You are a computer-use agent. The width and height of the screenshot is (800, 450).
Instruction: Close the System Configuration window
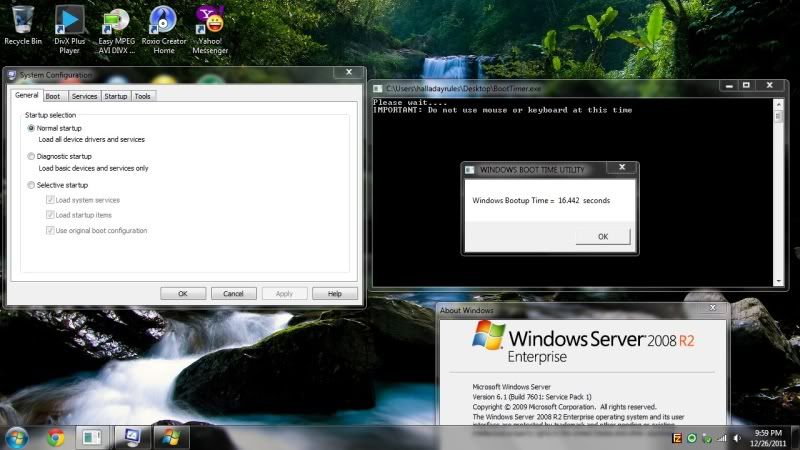349,72
